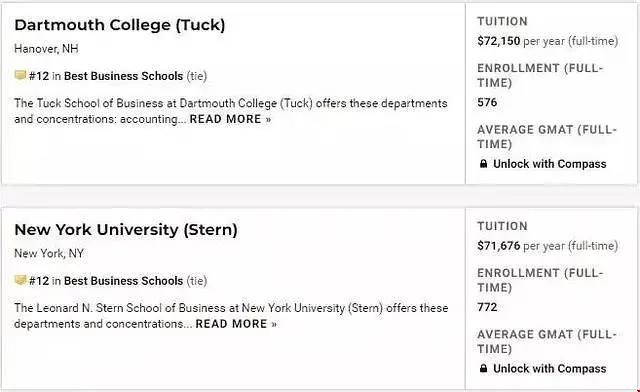
Task: Click READ MORE in the Stern description
Action: pyautogui.click(x=236, y=324)
